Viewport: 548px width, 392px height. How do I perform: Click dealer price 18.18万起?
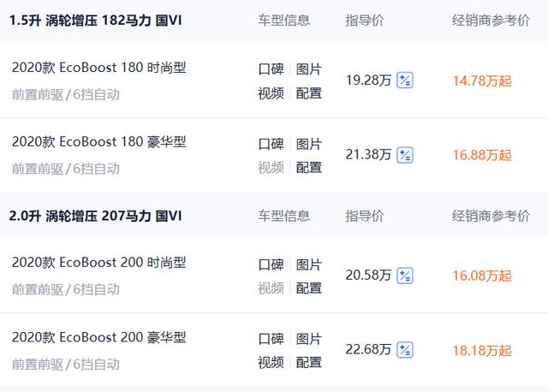point(482,350)
